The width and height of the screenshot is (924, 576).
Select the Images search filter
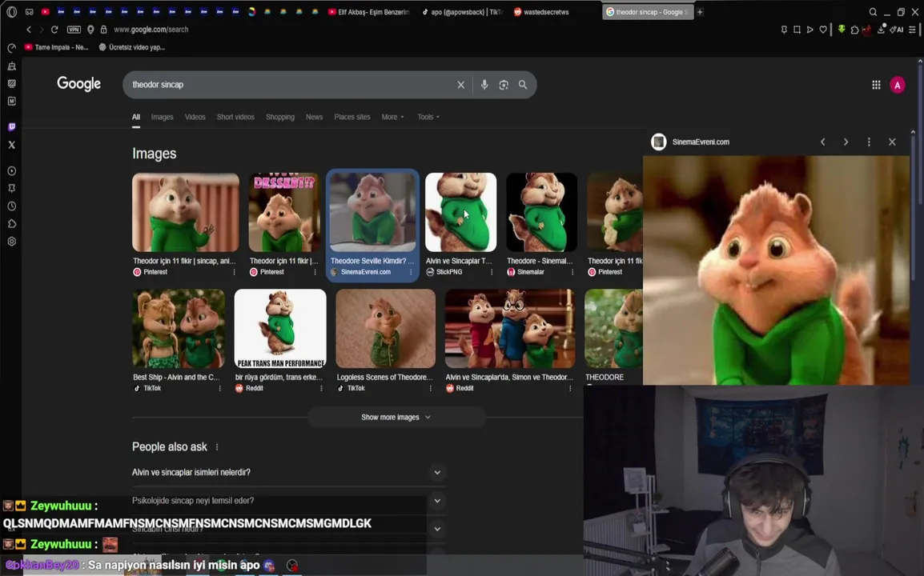(x=162, y=118)
